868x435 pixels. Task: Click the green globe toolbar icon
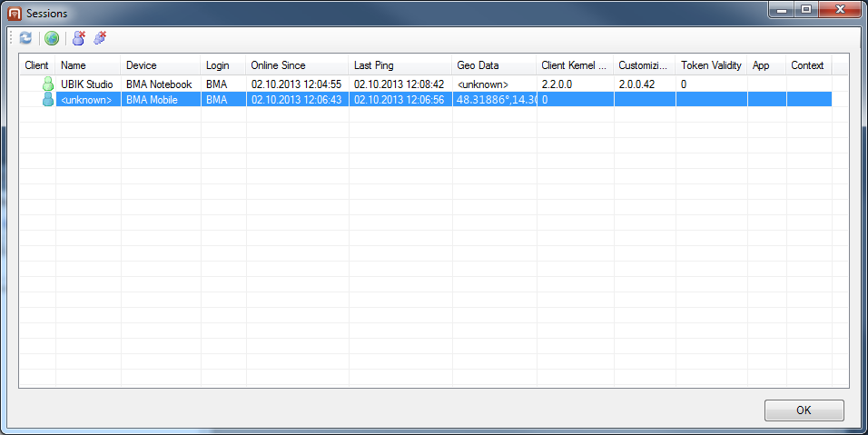pyautogui.click(x=52, y=38)
